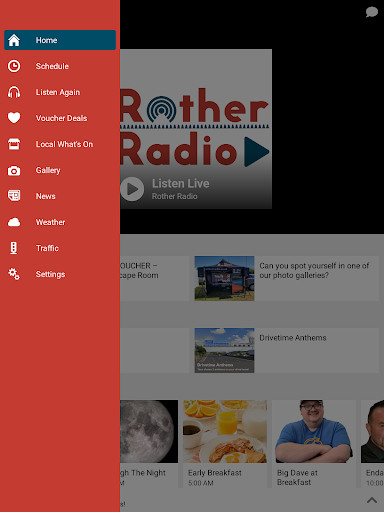The width and height of the screenshot is (384, 512).
Task: Expand the bottom panel chevron
Action: click(372, 500)
